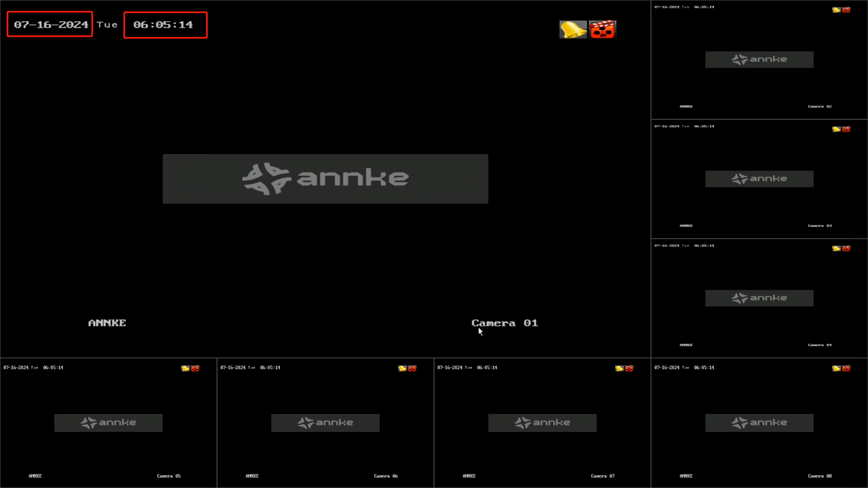Click the Tue weekday text on Camera 01
This screenshot has width=868, height=488.
coord(107,25)
